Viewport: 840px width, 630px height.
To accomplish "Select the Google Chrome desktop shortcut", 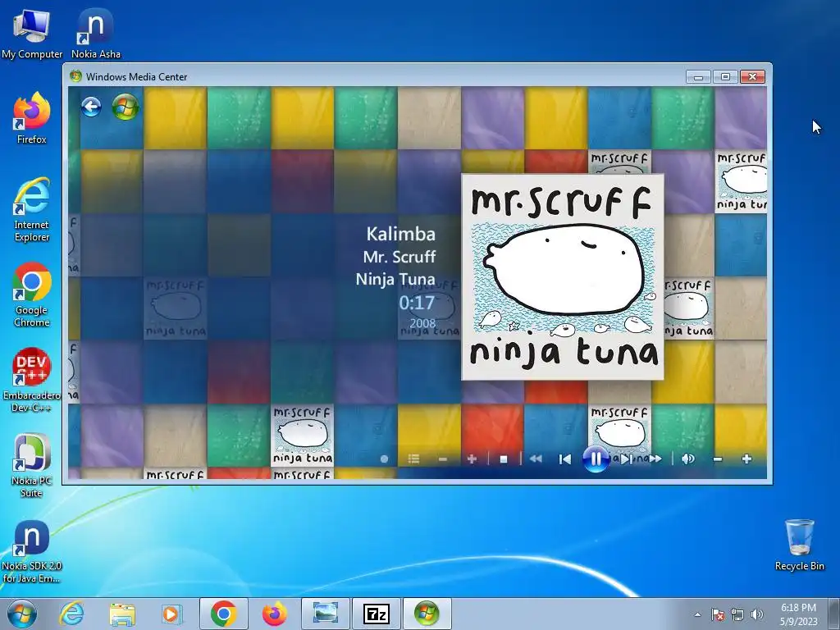I will tap(32, 294).
